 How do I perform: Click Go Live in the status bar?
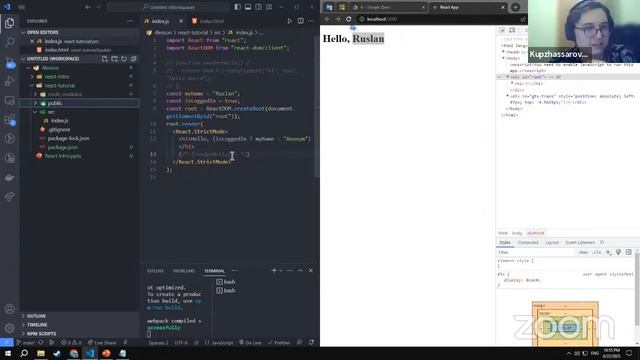[250, 342]
